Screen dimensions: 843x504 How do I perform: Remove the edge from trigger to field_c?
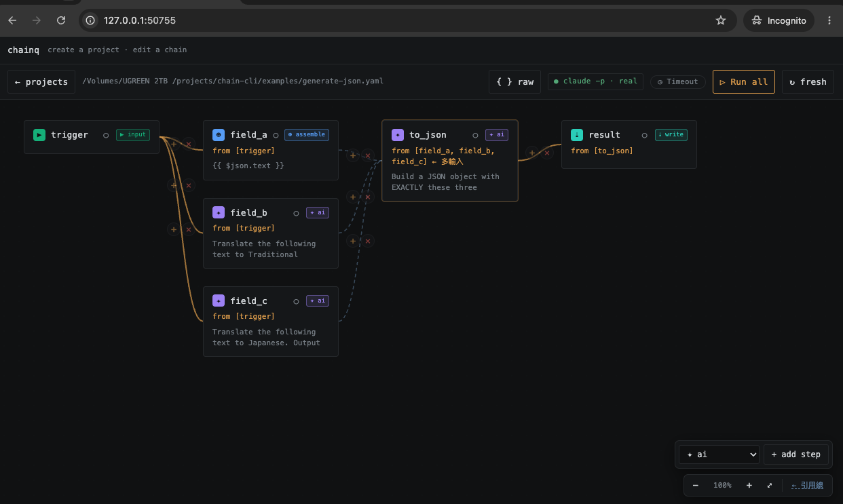pos(189,229)
